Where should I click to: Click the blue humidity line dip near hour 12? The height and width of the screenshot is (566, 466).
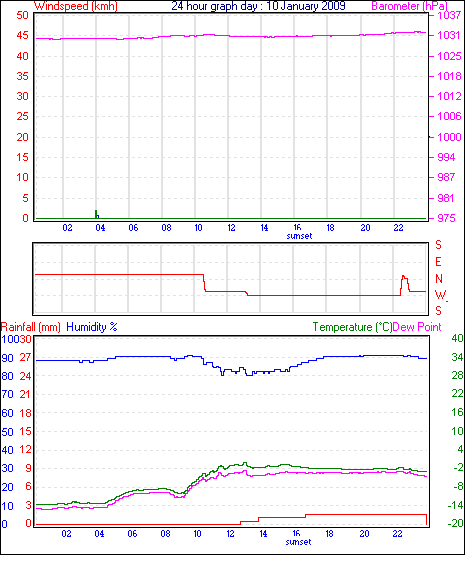(222, 373)
